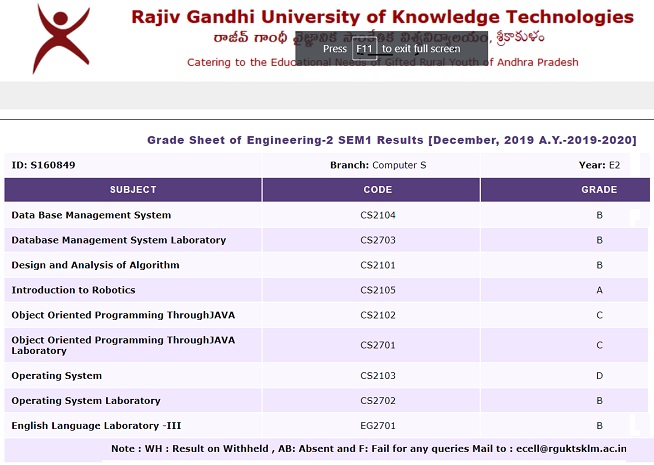Click the SUBJECT column header
This screenshot has height=465, width=654.
pos(133,190)
